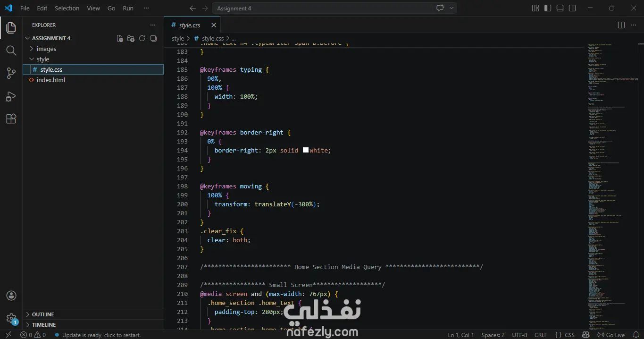Image resolution: width=644 pixels, height=339 pixels.
Task: Collapse all folders in Explorer
Action: pyautogui.click(x=153, y=38)
